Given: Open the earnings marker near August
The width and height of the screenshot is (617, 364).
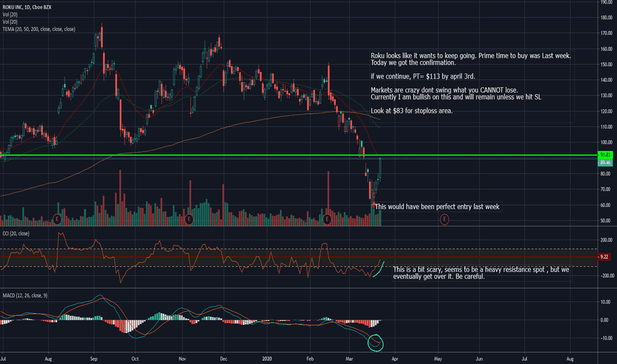Looking at the screenshot, I should (57, 219).
